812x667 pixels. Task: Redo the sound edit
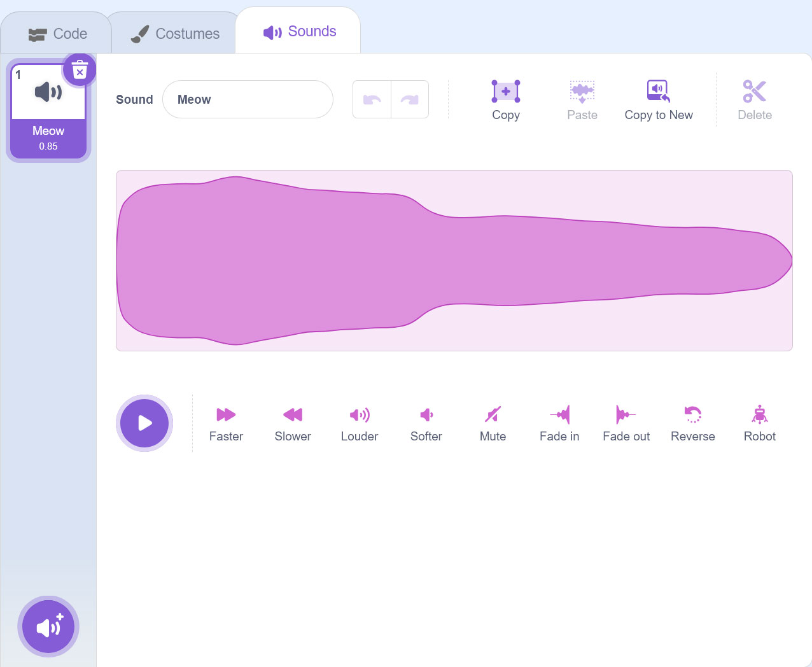410,99
